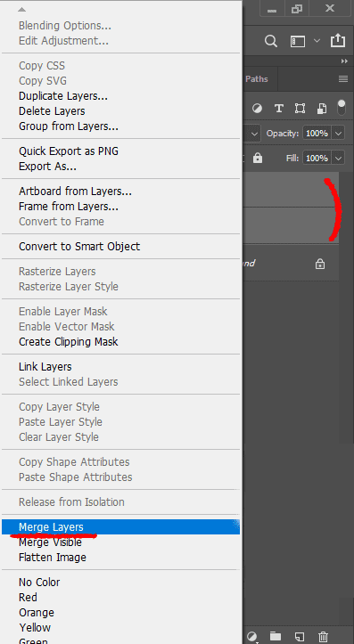
Task: Open the Fill slider dropdown
Action: [x=338, y=159]
